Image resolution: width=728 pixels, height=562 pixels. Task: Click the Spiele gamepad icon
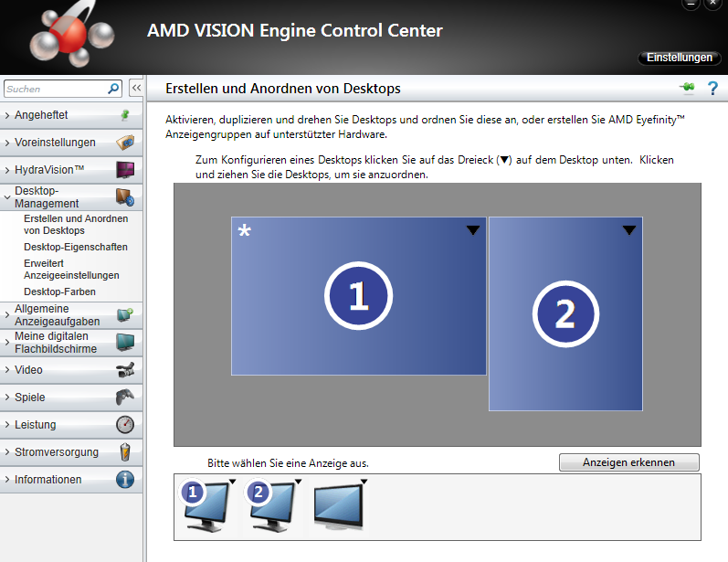point(125,398)
